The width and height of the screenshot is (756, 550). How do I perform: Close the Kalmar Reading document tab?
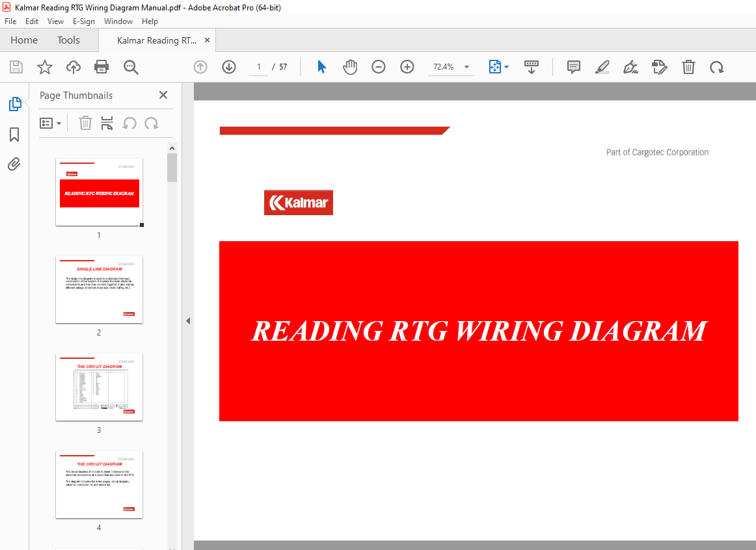208,40
